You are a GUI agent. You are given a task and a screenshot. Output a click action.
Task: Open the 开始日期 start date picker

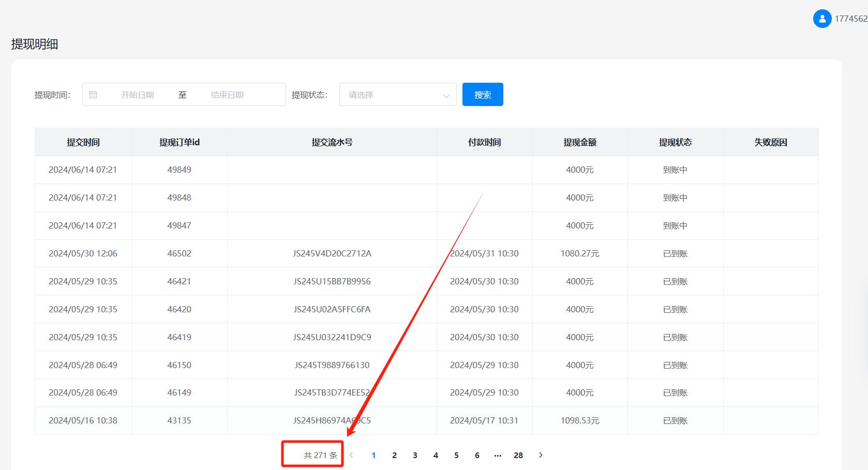pos(138,94)
